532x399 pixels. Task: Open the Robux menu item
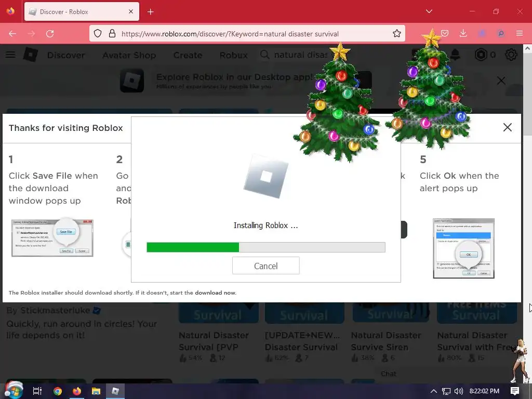coord(234,55)
